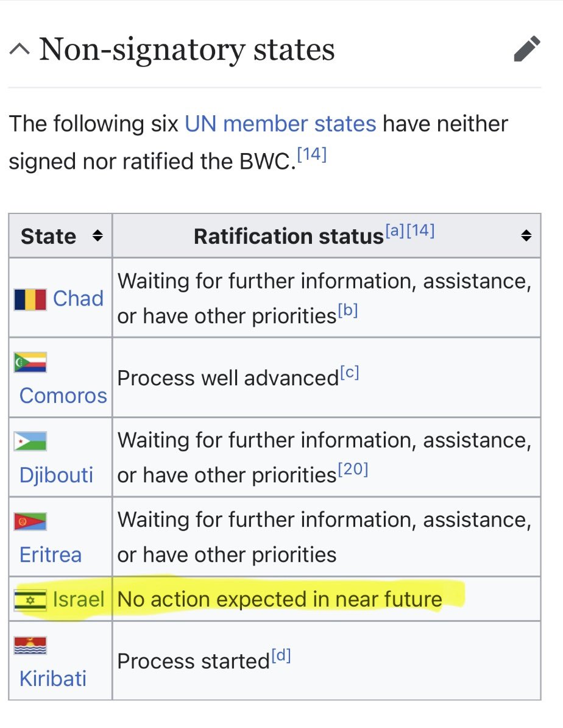Open footnote [c] beside Process well advanced
Screen dimensions: 563x728
pyautogui.click(x=349, y=373)
